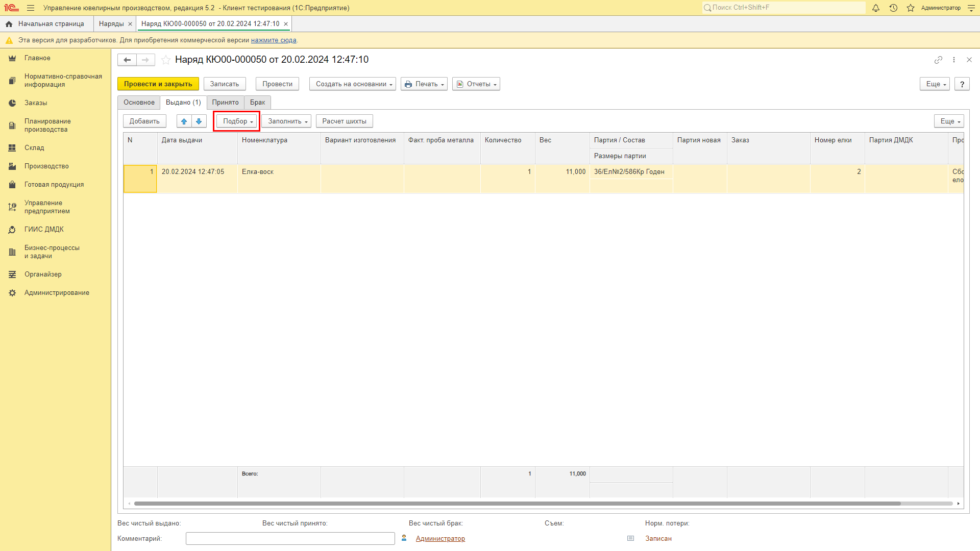Click the Готовая продукция bag icon

pos(12,185)
